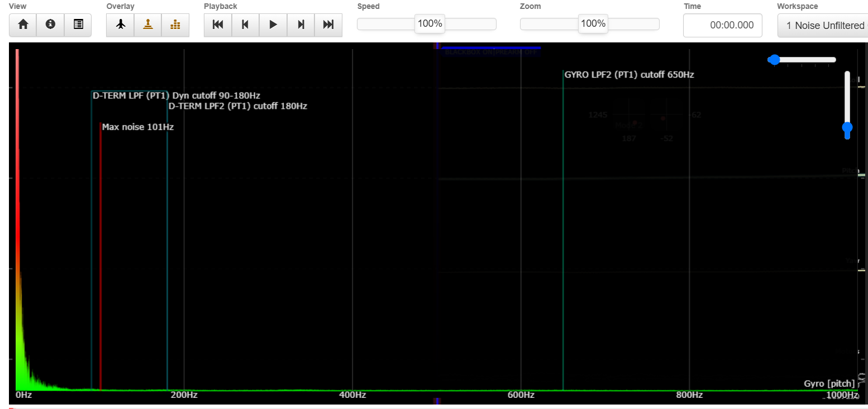This screenshot has height=409, width=868.
Task: Toggle the spectrum analyser overlay
Action: (x=175, y=25)
